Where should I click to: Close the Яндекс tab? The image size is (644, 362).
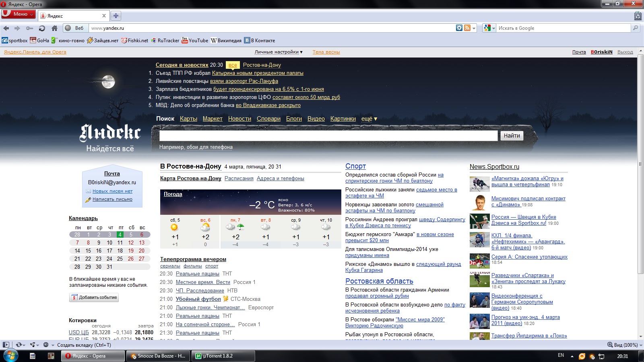point(104,16)
